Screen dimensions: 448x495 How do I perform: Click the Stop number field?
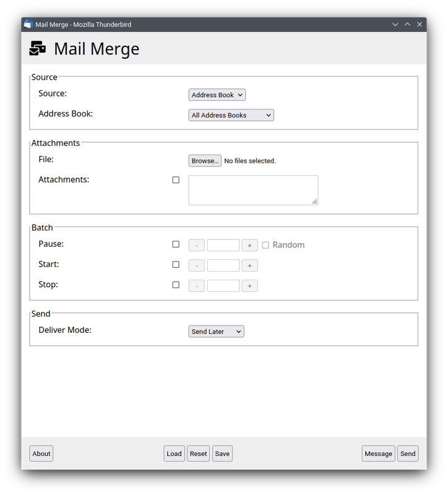(x=223, y=286)
